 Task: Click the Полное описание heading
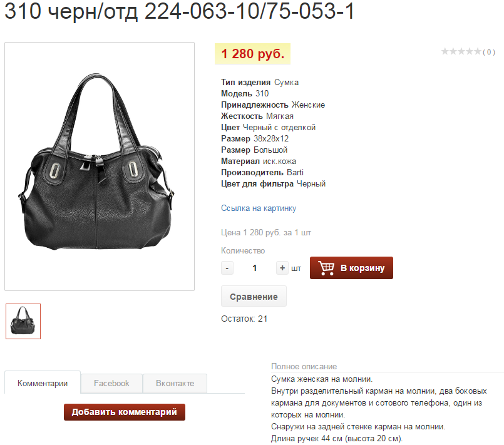tap(304, 366)
